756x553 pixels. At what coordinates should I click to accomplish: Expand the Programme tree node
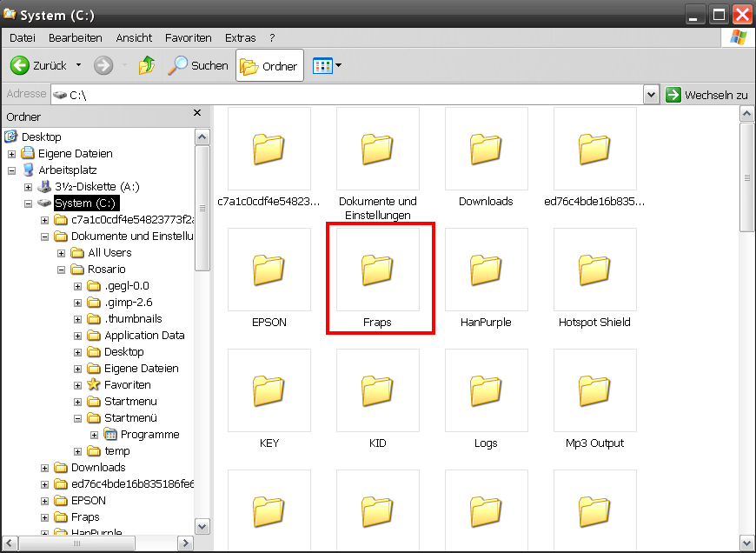[x=94, y=435]
